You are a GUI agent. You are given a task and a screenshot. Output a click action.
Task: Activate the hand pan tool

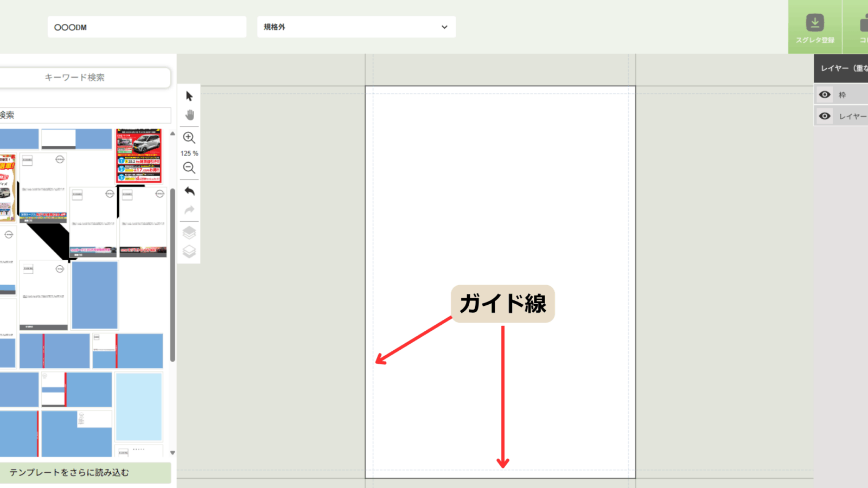point(189,115)
